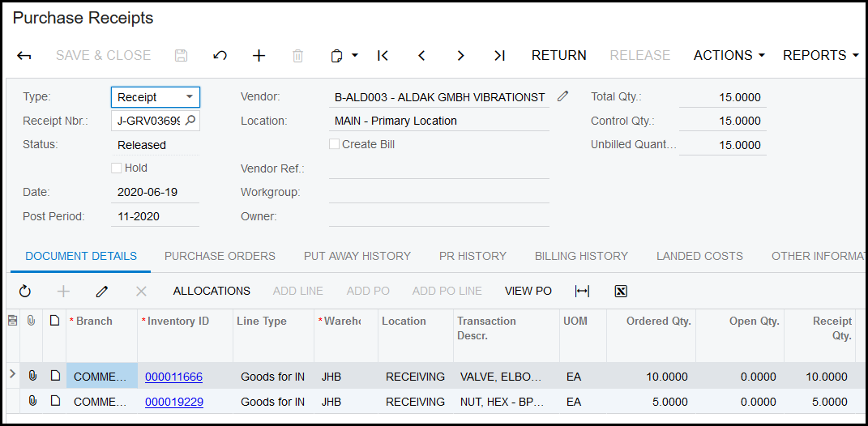Click the Export to Excel icon
The width and height of the screenshot is (868, 426).
coord(621,291)
